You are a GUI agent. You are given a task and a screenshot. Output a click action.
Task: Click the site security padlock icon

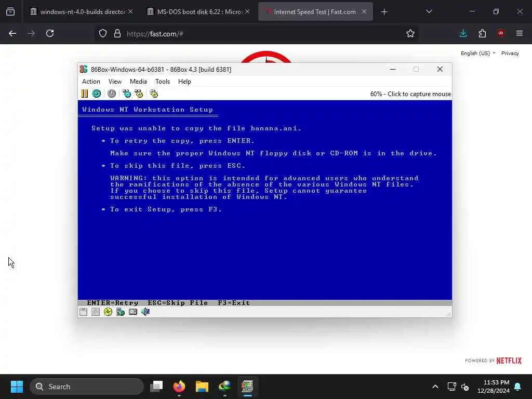[x=117, y=34]
